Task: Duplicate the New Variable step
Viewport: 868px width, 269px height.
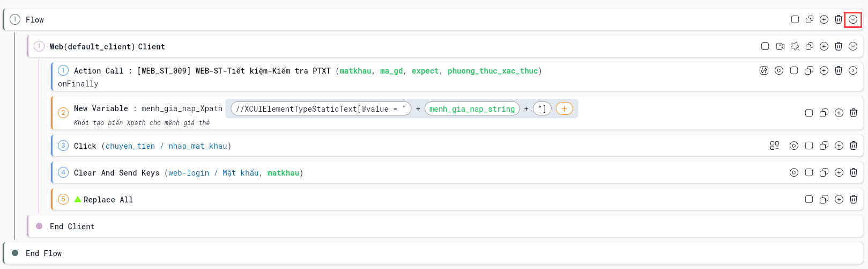Action: [824, 113]
